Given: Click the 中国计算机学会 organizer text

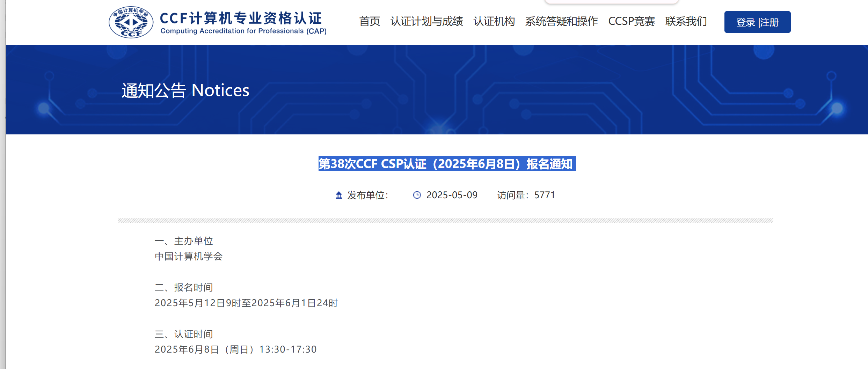Looking at the screenshot, I should tap(189, 257).
